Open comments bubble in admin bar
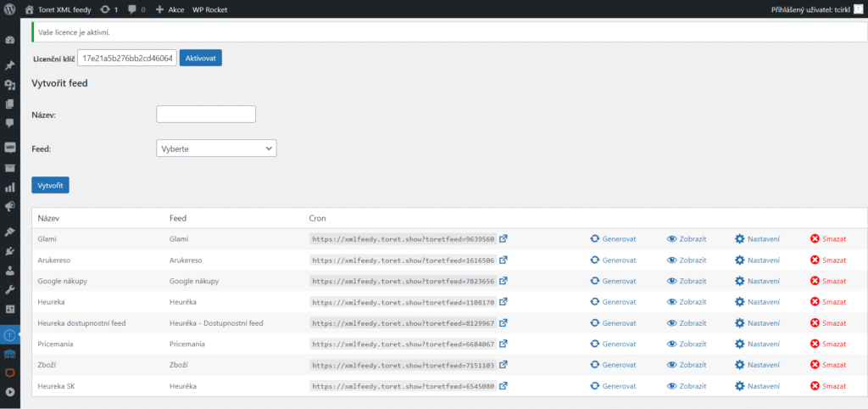868x409 pixels. (x=136, y=9)
